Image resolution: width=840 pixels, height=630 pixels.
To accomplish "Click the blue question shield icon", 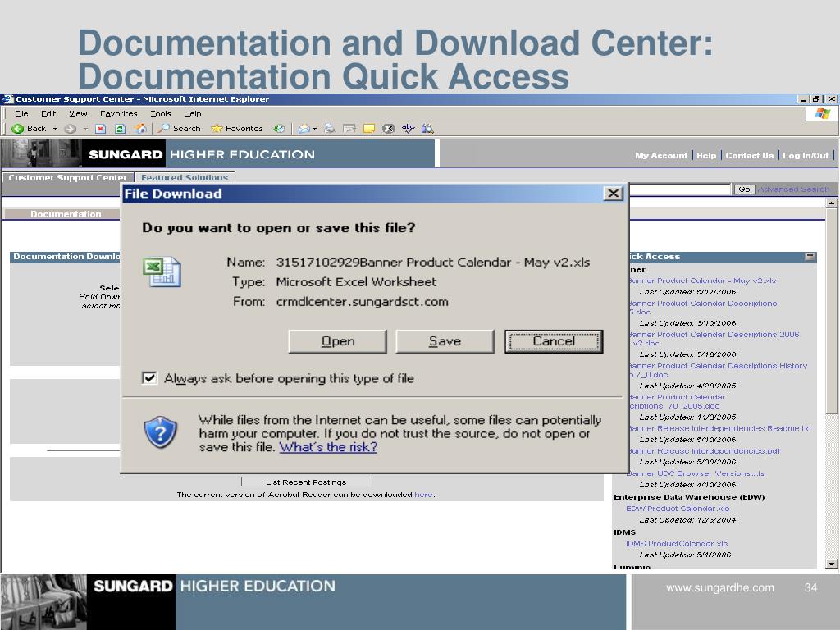I will (x=160, y=431).
